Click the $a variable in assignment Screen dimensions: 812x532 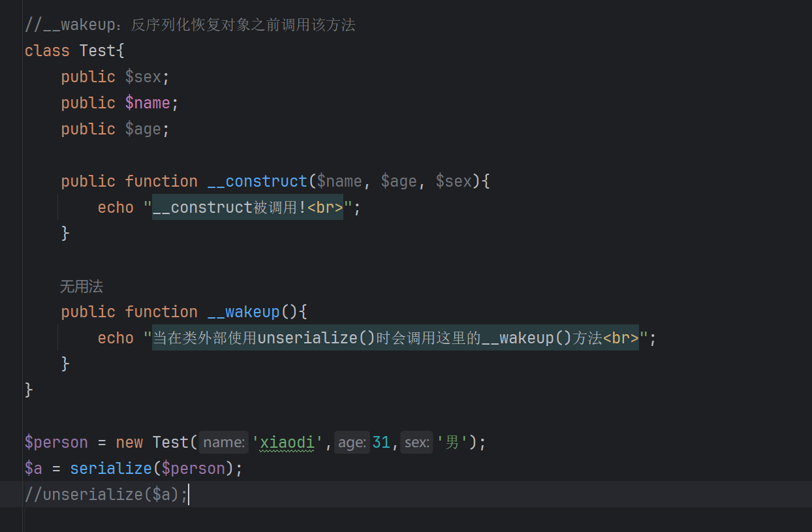click(x=33, y=469)
